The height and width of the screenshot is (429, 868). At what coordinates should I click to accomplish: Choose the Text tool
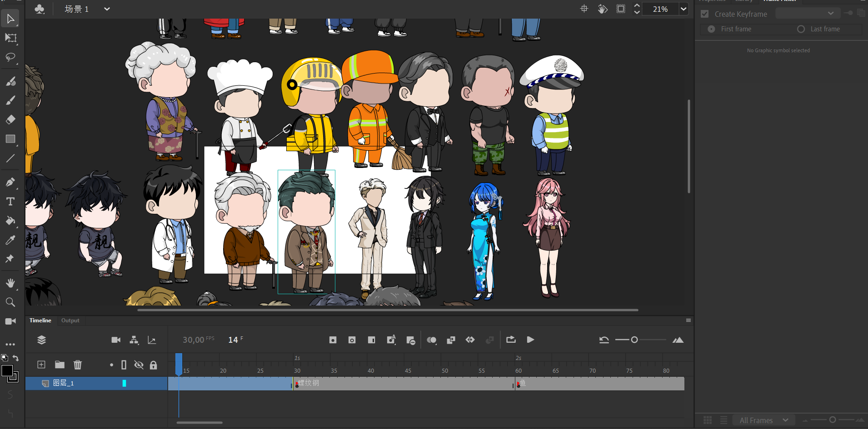[x=10, y=202]
